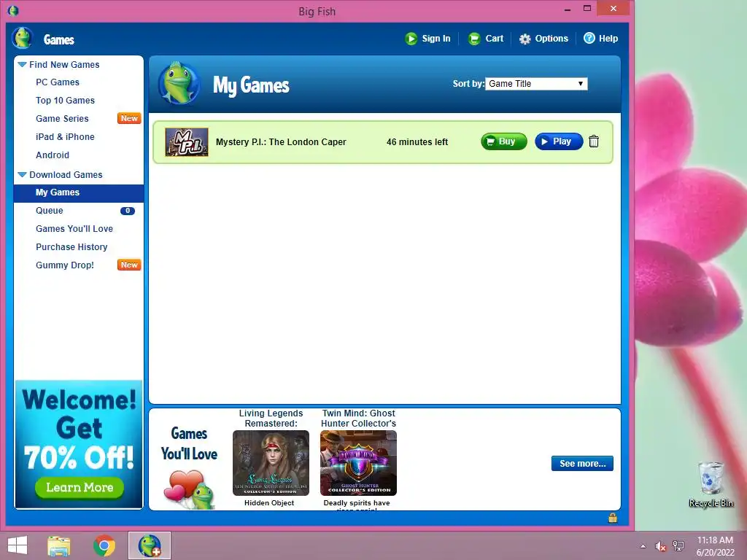This screenshot has width=747, height=560.
Task: Open the download Queue
Action: pos(50,211)
